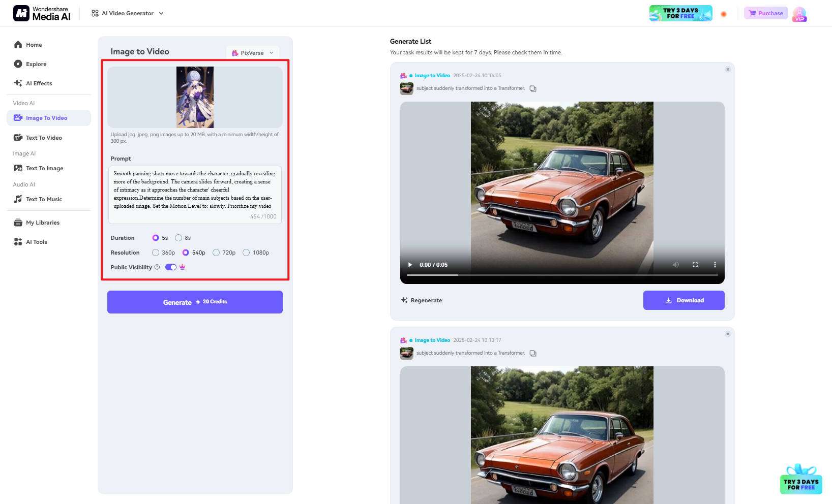The width and height of the screenshot is (832, 504).
Task: Open My Libraries in sidebar
Action: click(x=49, y=223)
